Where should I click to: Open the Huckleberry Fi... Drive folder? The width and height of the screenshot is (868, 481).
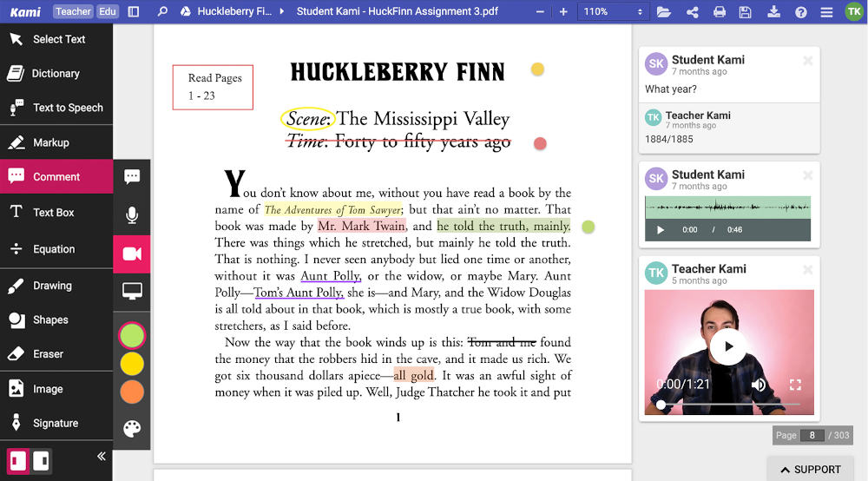tap(227, 11)
